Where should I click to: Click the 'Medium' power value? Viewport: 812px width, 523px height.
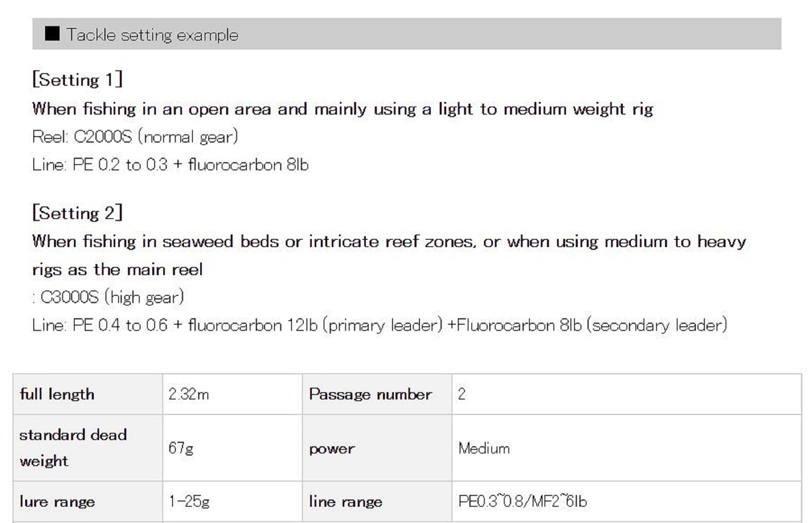[x=484, y=449]
